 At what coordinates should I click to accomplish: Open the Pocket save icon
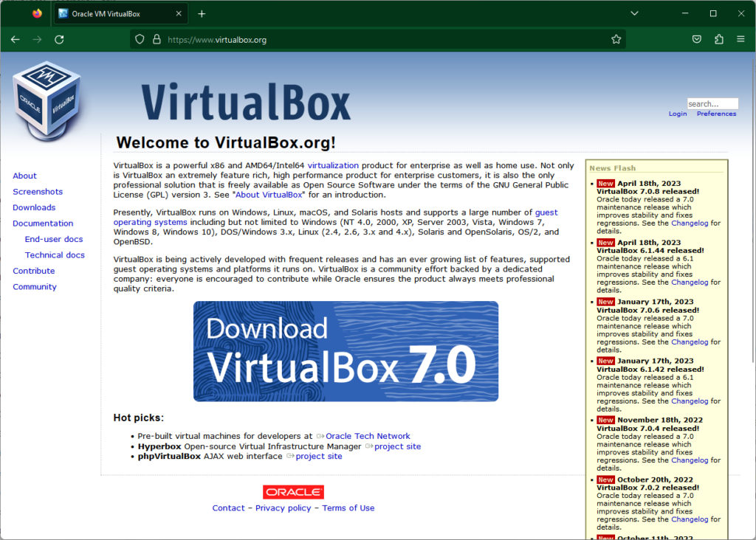[697, 40]
